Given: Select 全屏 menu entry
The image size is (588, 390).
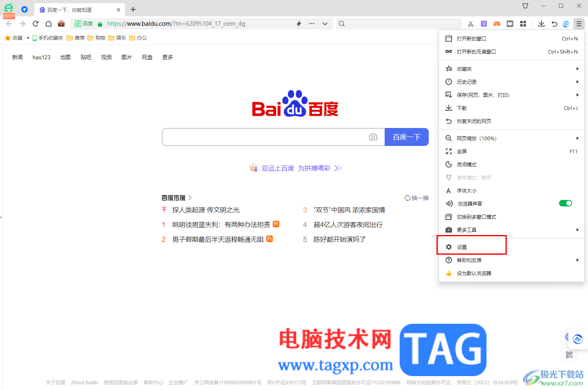Looking at the screenshot, I should pyautogui.click(x=512, y=151).
